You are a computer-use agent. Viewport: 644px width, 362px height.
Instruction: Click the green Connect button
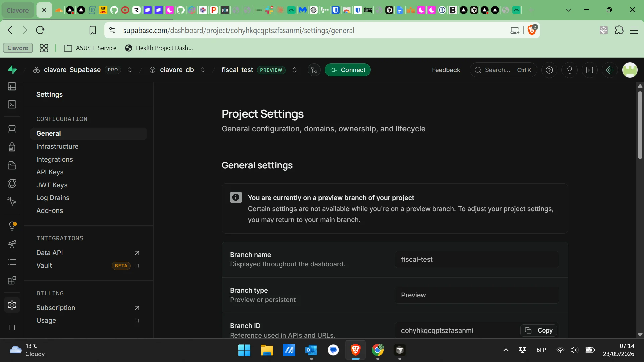(x=347, y=70)
